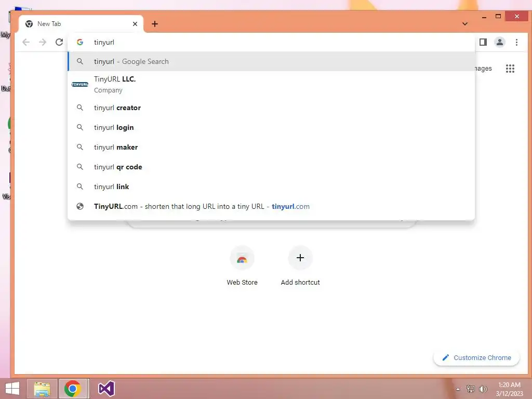Open the side panel icon
Viewport: 532px width, 399px height.
(483, 42)
